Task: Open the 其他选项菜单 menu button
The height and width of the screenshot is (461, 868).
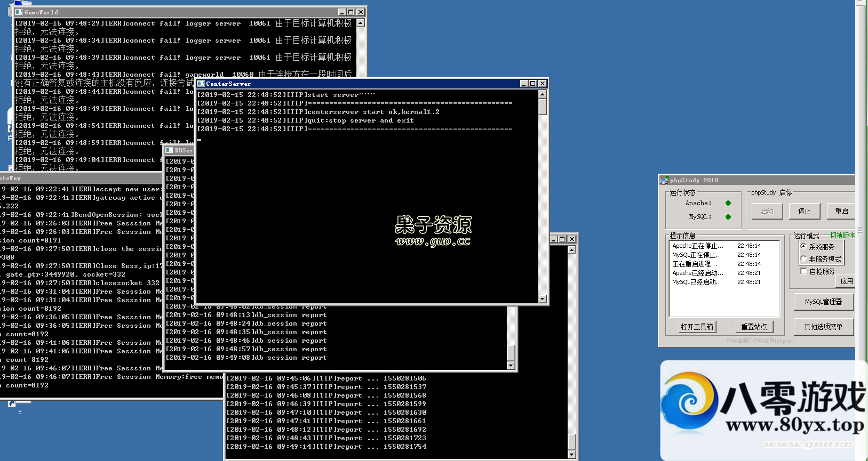Action: click(823, 327)
